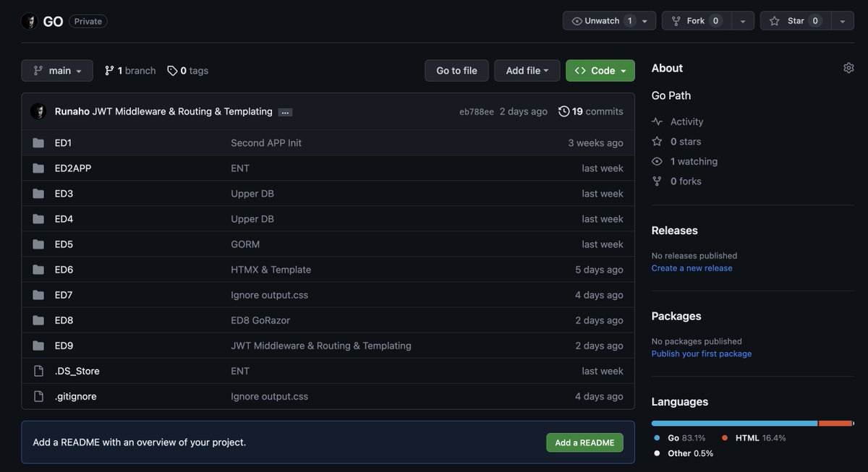Click the ED5 folder icon
This screenshot has height=472, width=868.
pos(38,244)
